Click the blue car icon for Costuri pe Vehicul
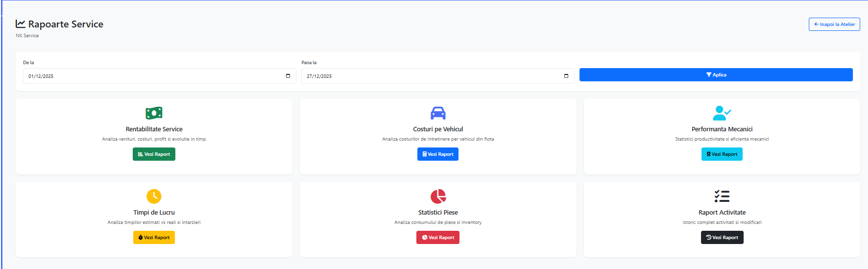Image resolution: width=868 pixels, height=269 pixels. click(438, 113)
